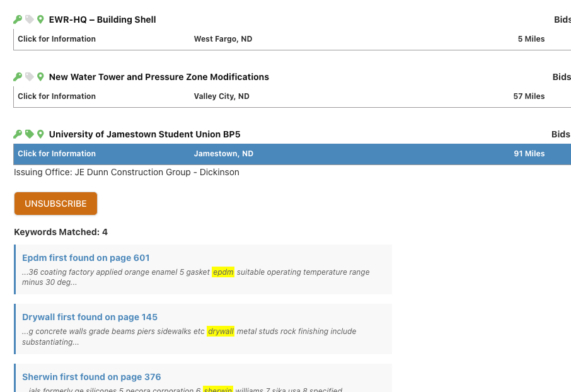The height and width of the screenshot is (392, 571).
Task: Click the map pin for University of Jamestown
Action: pos(40,134)
